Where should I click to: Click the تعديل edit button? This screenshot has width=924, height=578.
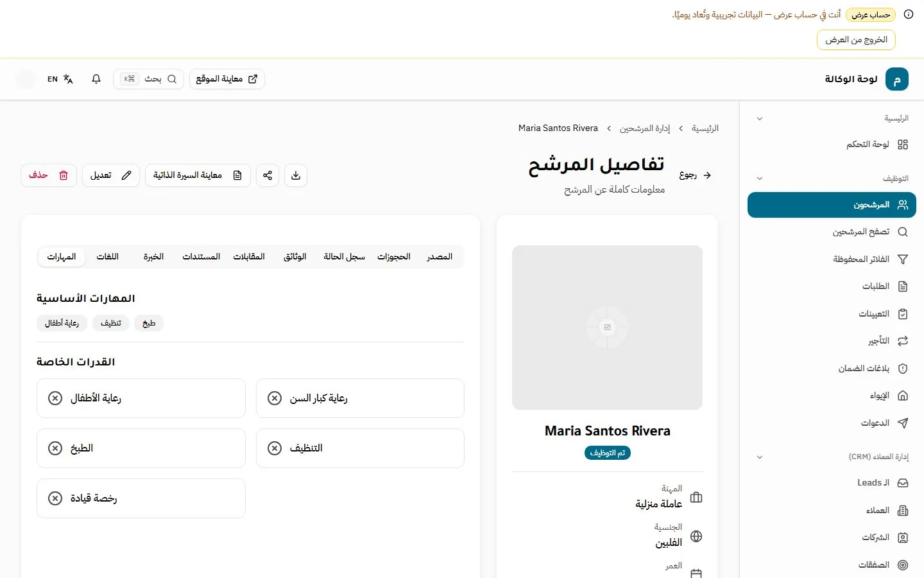(111, 175)
